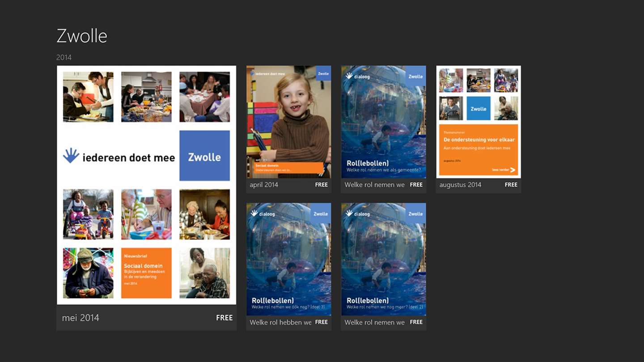Open Rol(lebollen) cover subtitled 'als gemeente?'

[x=384, y=122]
